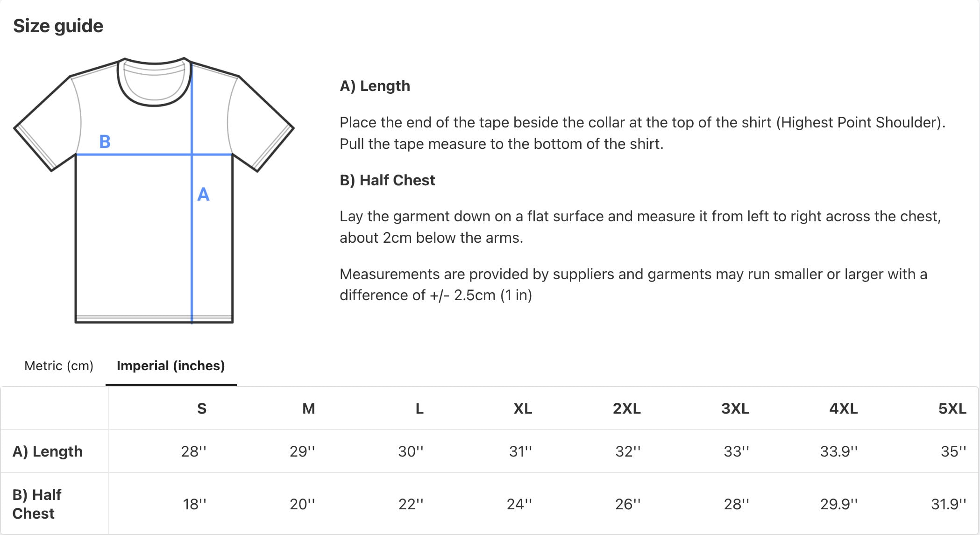Select the 3XL size column header
The image size is (980, 535).
[735, 408]
